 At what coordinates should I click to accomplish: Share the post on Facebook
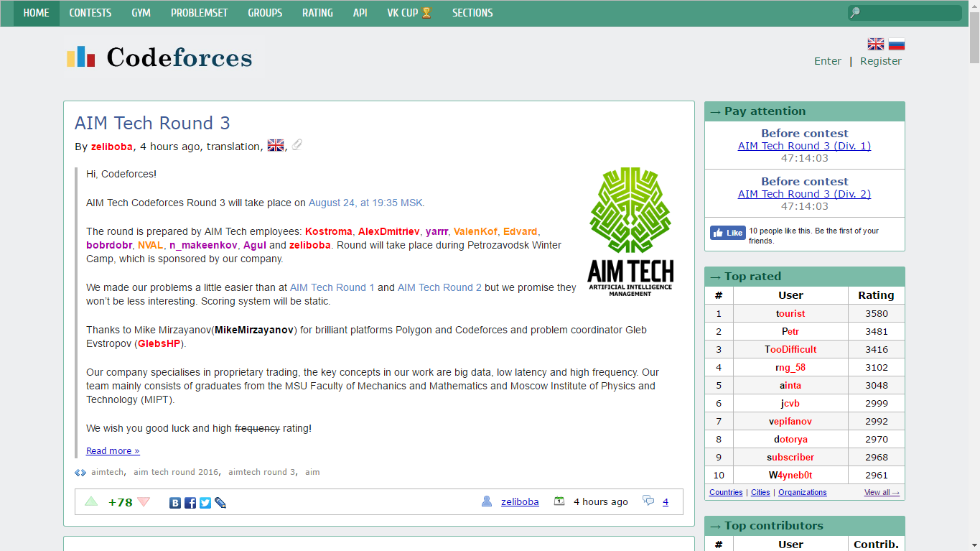tap(190, 503)
